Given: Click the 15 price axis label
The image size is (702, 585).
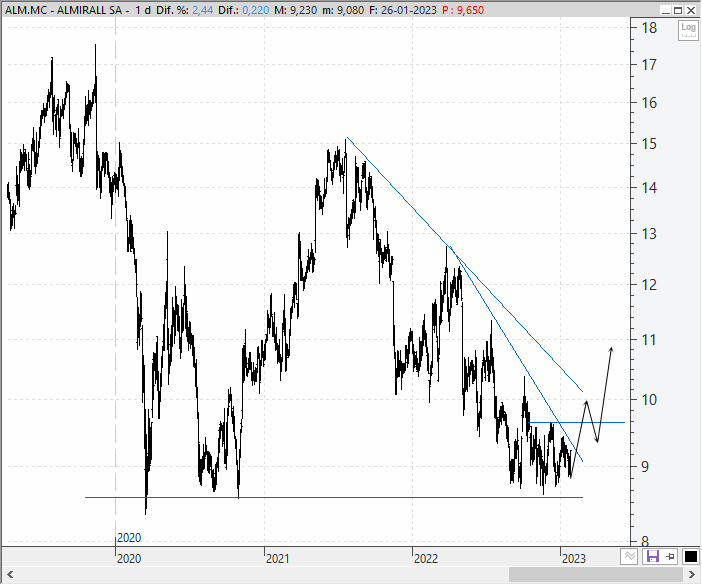Looking at the screenshot, I should tap(649, 144).
